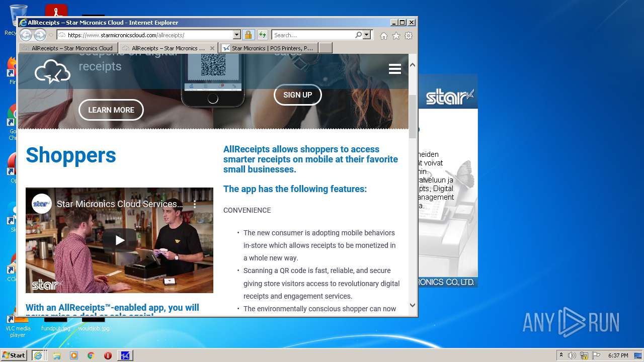Screen dimensions: 644x362
Task: Click the page scrollbar down arrow
Action: (413, 305)
